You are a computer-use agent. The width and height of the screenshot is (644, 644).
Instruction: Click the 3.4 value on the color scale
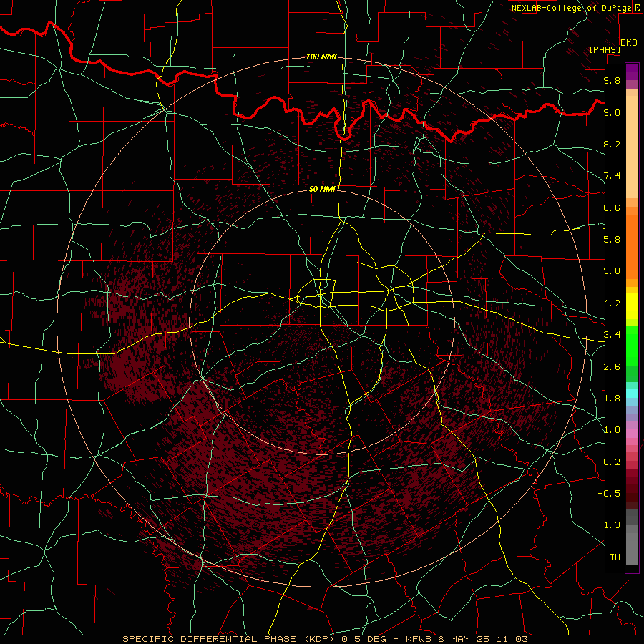pos(612,335)
